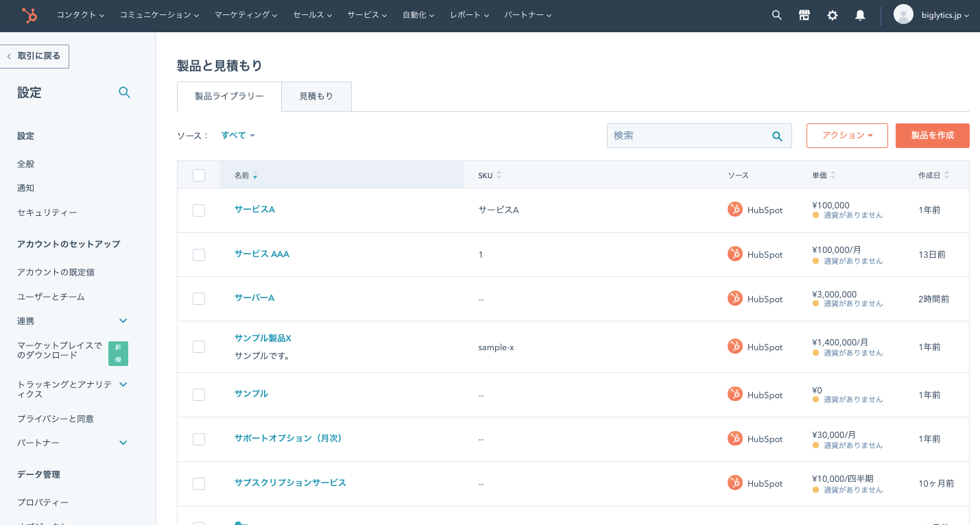Open the settings gear icon
Viewport: 980px width, 525px height.
click(x=833, y=15)
